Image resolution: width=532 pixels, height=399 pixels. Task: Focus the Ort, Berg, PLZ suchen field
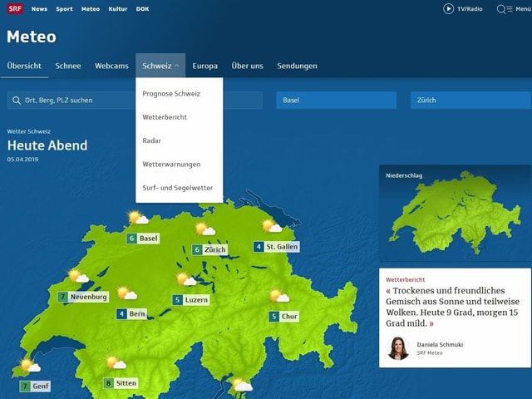coord(135,100)
